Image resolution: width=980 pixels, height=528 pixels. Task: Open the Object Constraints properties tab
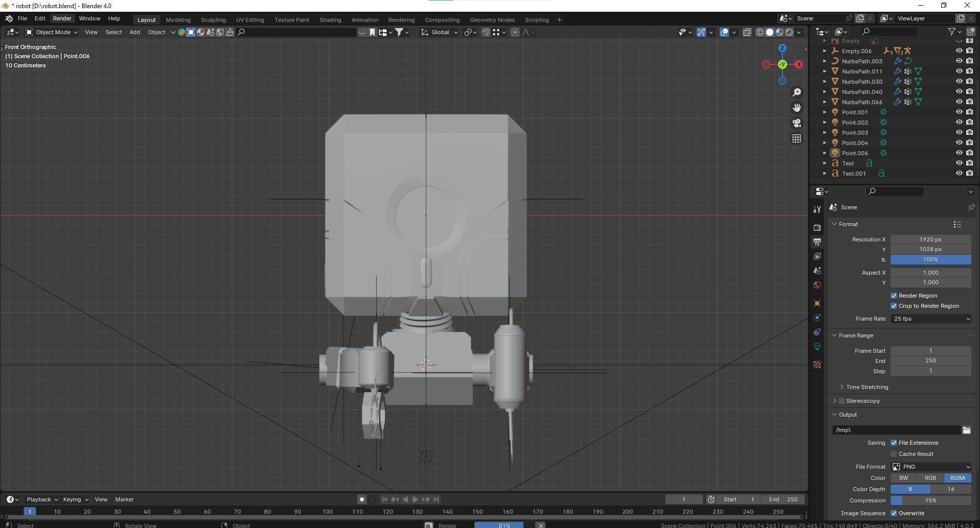817,332
